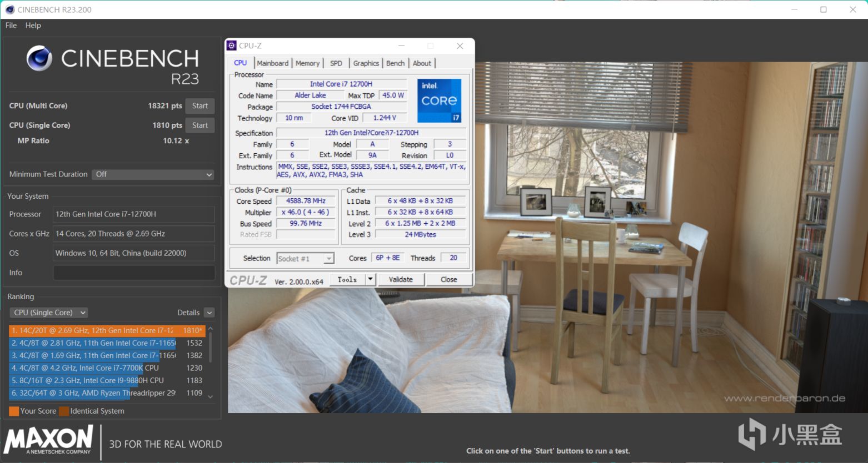This screenshot has width=868, height=463.
Task: Click the Specification field value
Action: coord(371,133)
